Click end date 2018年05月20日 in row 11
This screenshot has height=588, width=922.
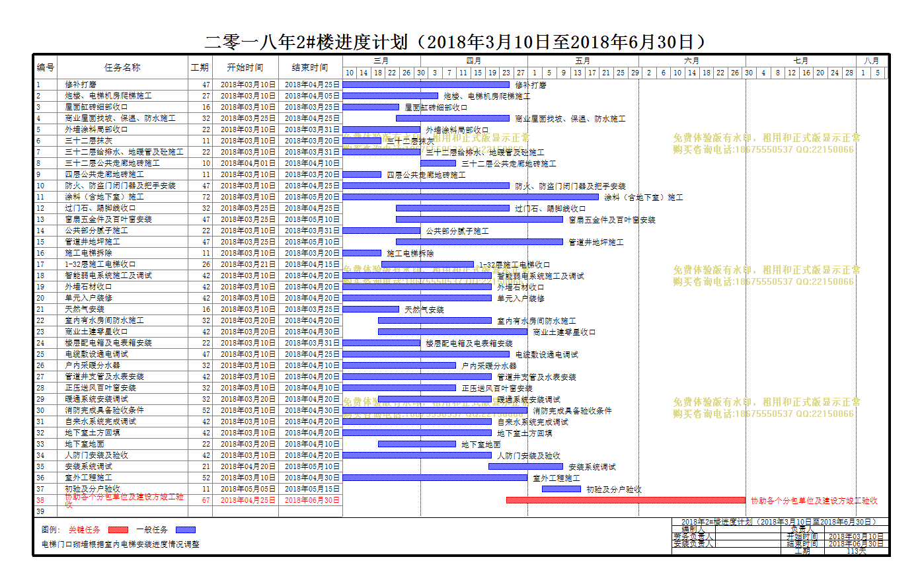pyautogui.click(x=312, y=197)
